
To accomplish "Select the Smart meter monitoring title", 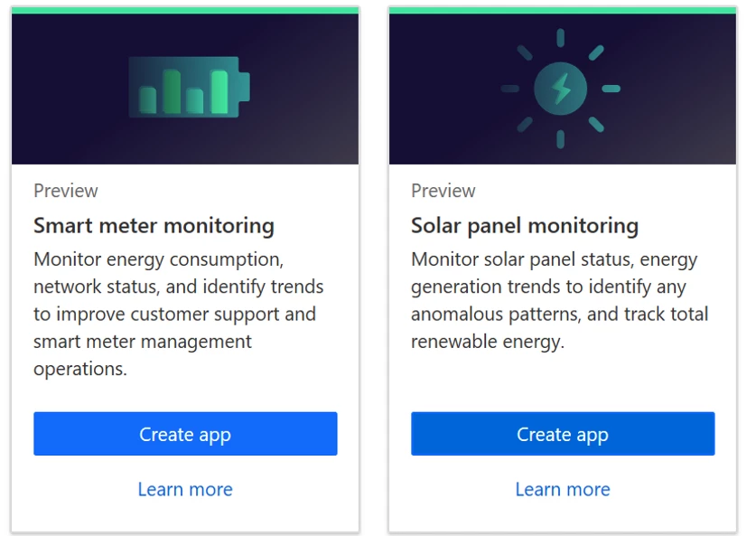I will (154, 226).
